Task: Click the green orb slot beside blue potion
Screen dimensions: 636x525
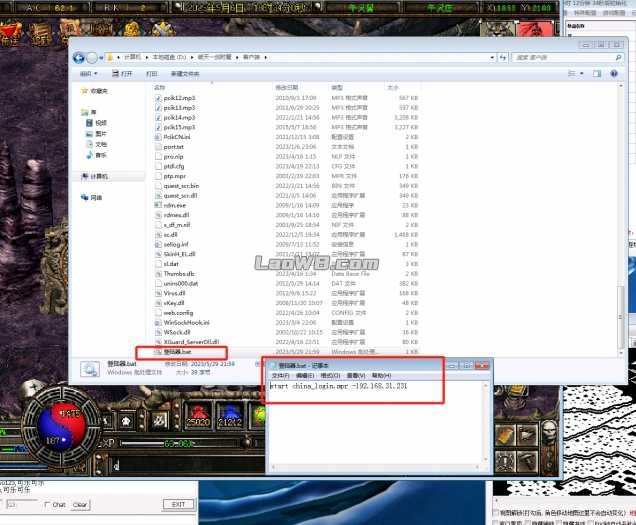Action: (x=258, y=415)
